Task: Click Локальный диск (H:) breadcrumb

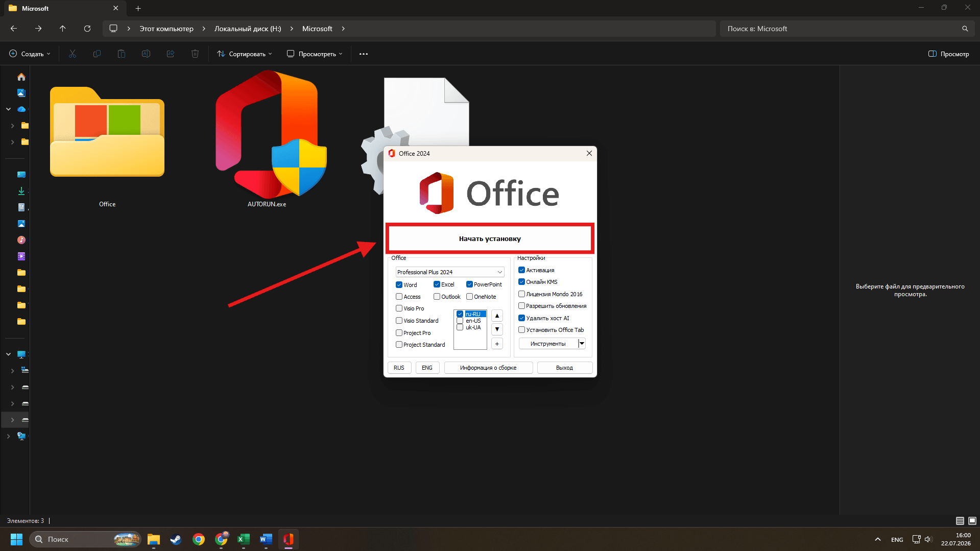Action: tap(248, 29)
